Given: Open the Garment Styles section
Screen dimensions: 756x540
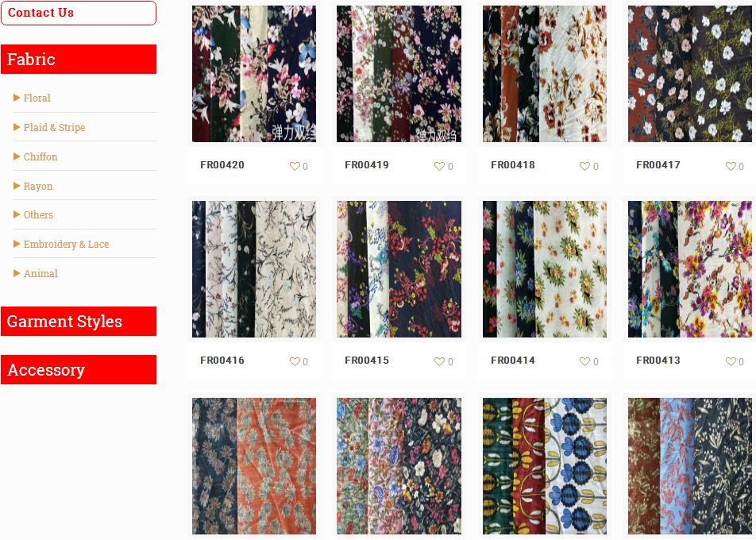Looking at the screenshot, I should [79, 321].
